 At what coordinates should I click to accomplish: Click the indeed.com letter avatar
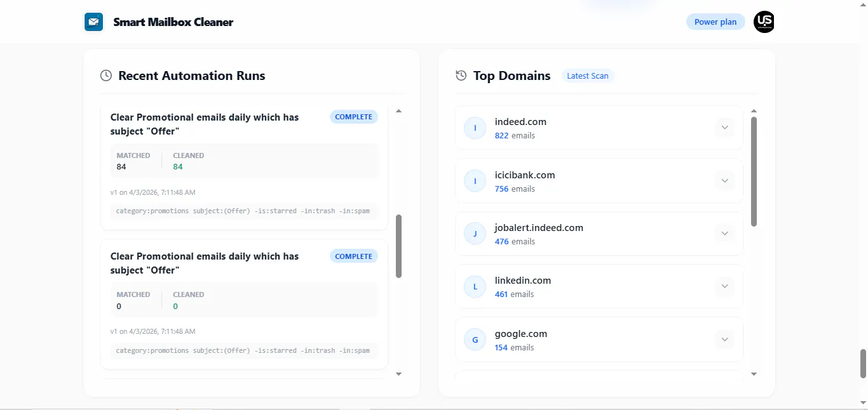point(475,128)
